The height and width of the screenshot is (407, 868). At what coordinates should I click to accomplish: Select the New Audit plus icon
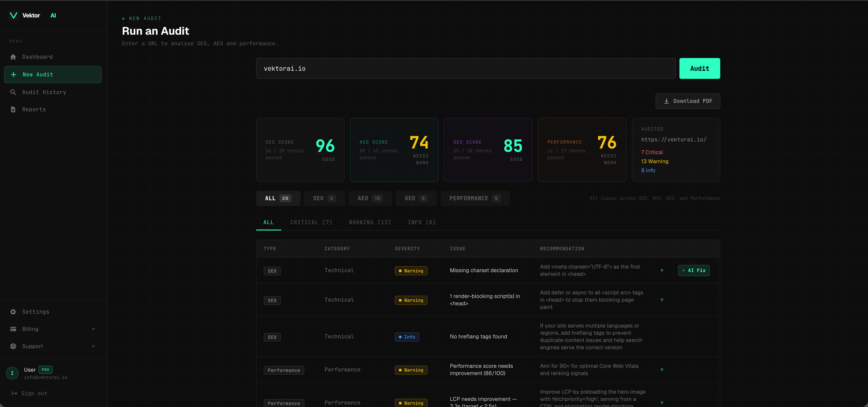(x=13, y=75)
